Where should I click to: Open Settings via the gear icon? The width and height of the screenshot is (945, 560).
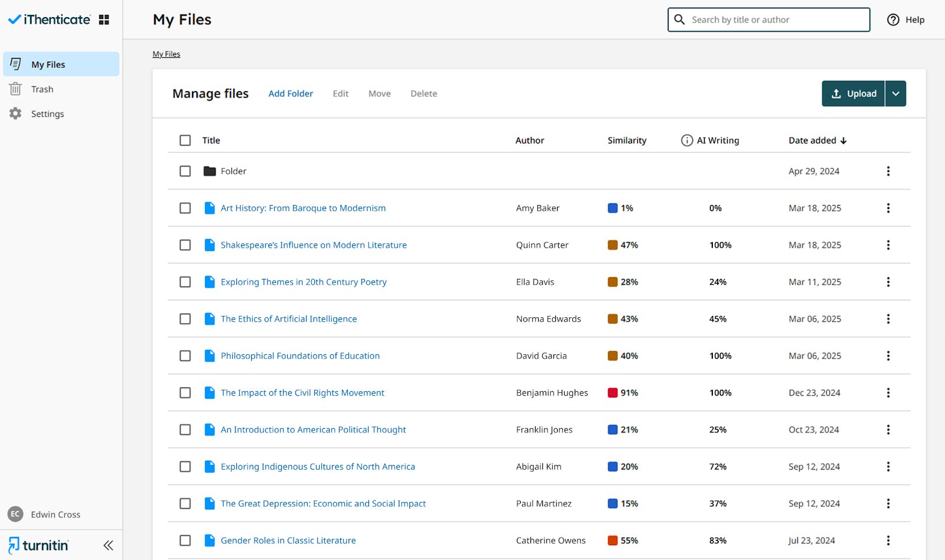pyautogui.click(x=15, y=113)
